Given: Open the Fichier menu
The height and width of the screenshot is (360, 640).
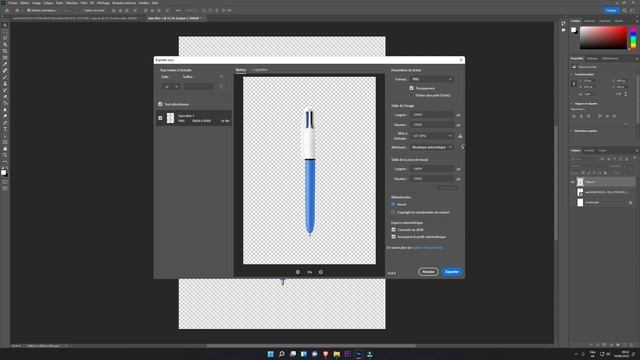Looking at the screenshot, I should pos(13,3).
